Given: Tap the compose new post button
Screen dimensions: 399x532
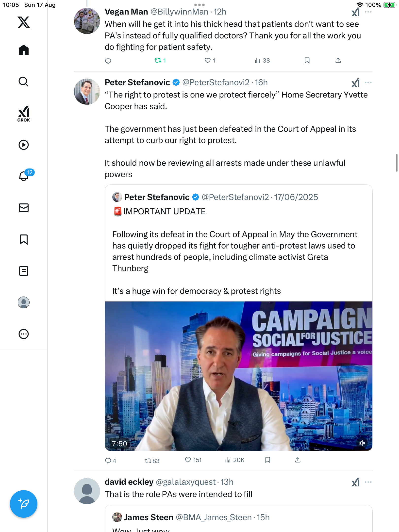Looking at the screenshot, I should [24, 504].
